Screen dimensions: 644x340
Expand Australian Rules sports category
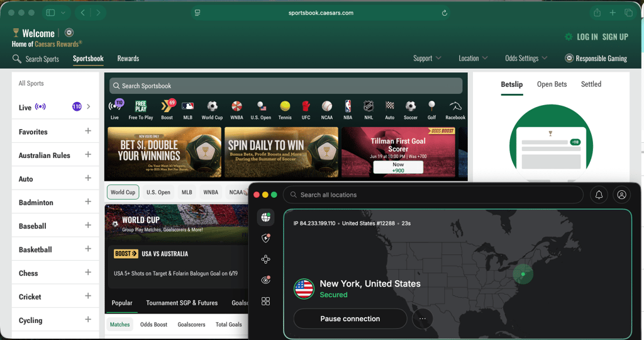point(88,155)
